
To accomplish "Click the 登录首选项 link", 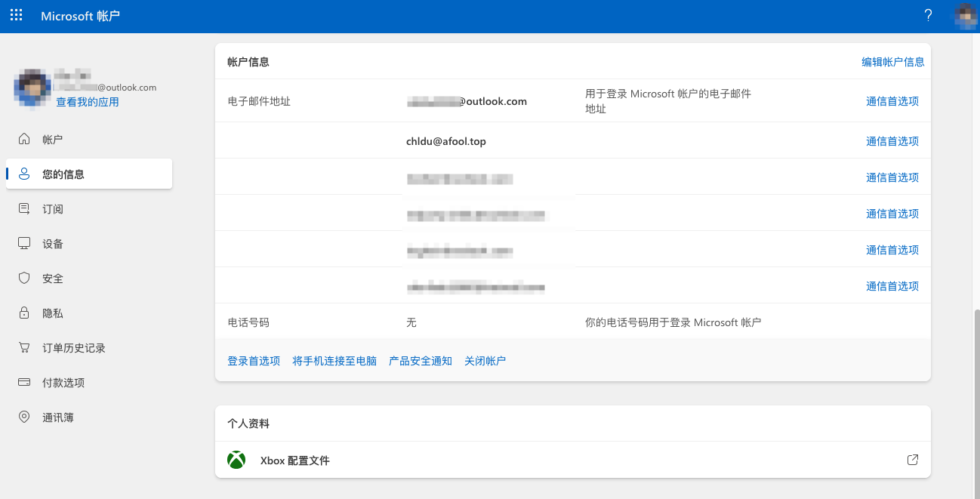I will [254, 361].
